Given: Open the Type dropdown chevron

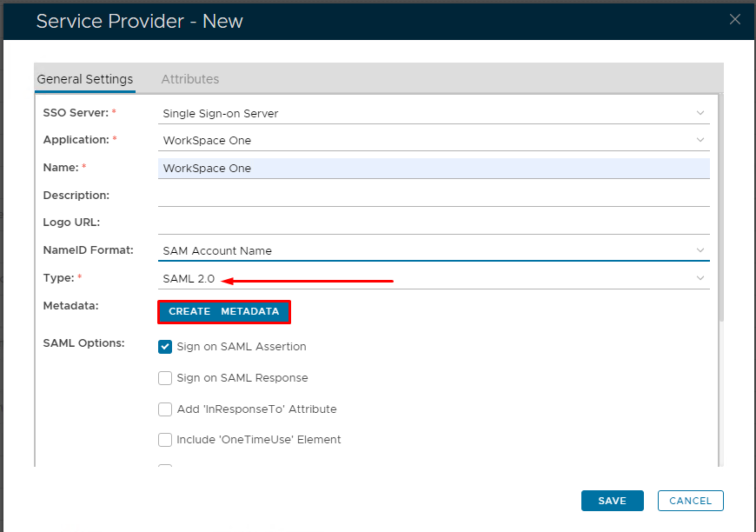Looking at the screenshot, I should 700,278.
